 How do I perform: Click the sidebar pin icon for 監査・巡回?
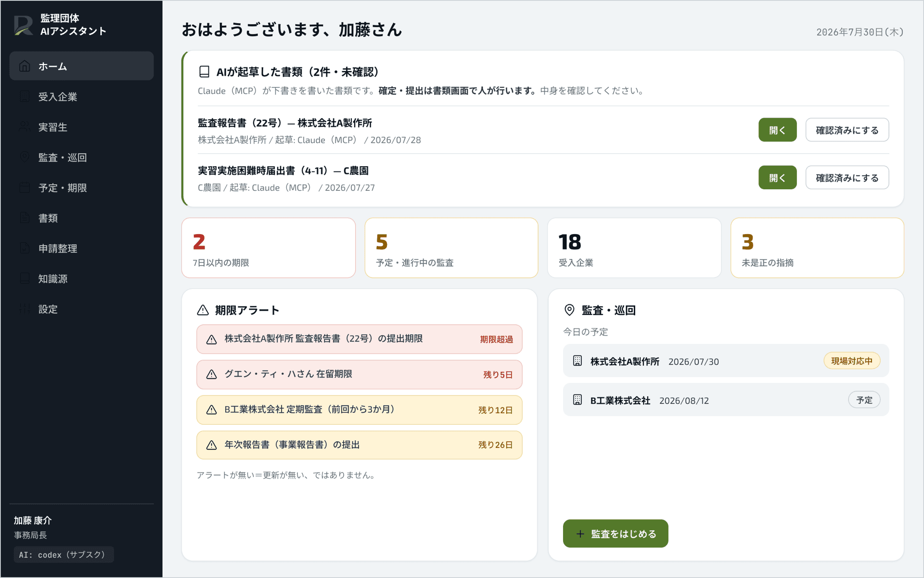tap(25, 157)
